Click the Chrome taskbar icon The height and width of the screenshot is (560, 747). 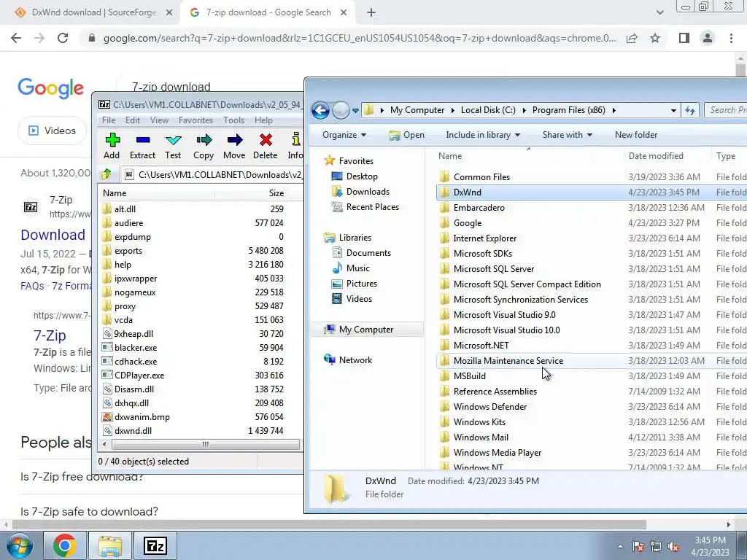click(x=64, y=545)
